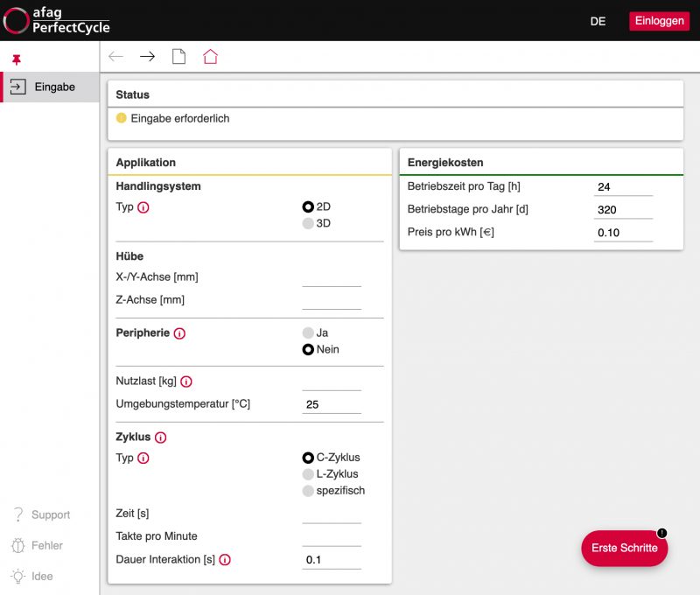Focus the X-/Y-Achse [mm] field
Image resolution: width=700 pixels, height=595 pixels.
(x=332, y=278)
